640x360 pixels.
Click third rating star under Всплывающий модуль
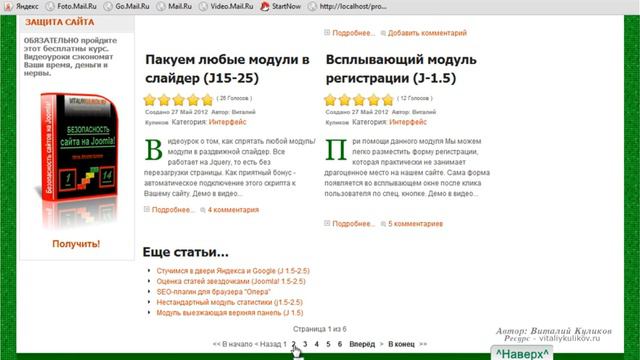[359, 100]
